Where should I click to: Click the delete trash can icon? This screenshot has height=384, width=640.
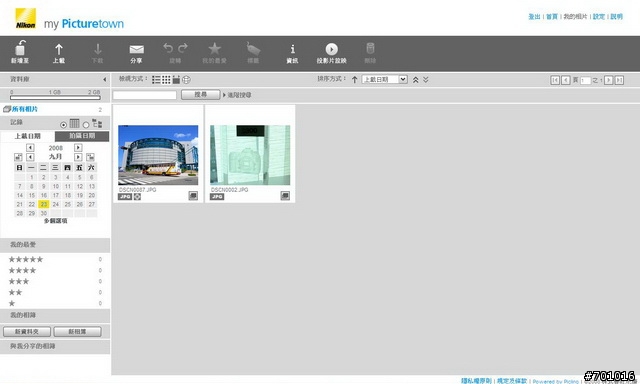tap(370, 48)
